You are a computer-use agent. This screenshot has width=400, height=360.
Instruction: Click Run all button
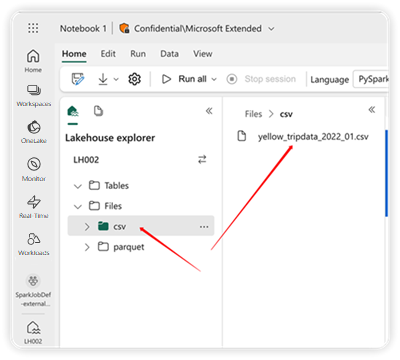tap(184, 79)
